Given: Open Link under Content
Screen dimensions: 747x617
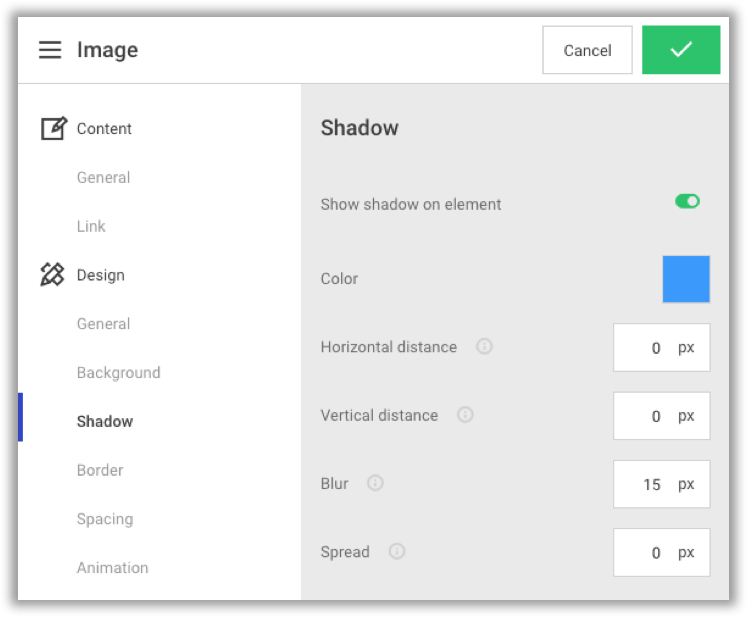Looking at the screenshot, I should click(x=91, y=226).
